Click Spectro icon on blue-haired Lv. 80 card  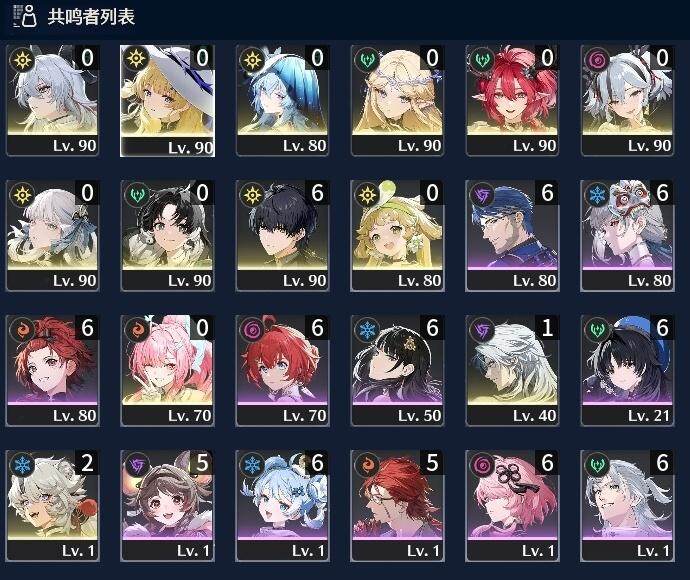coord(253,59)
